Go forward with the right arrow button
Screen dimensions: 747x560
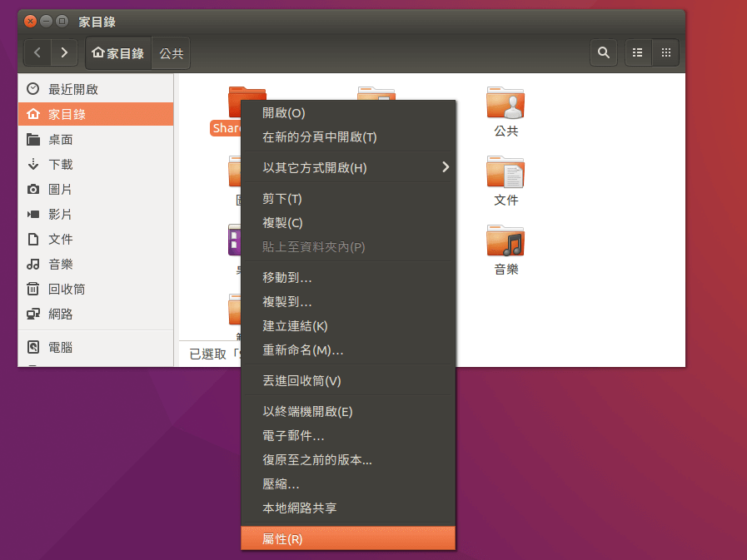click(x=64, y=52)
